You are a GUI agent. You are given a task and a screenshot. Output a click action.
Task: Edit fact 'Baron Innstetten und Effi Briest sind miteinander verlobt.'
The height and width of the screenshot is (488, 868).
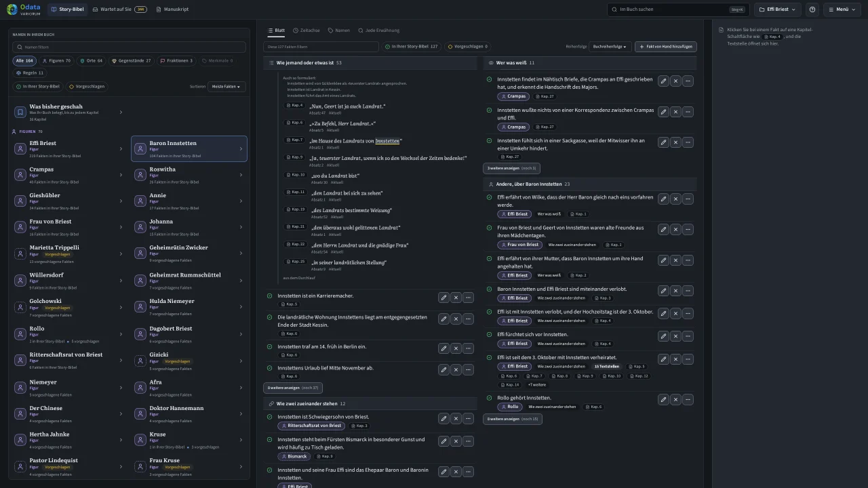tap(663, 290)
